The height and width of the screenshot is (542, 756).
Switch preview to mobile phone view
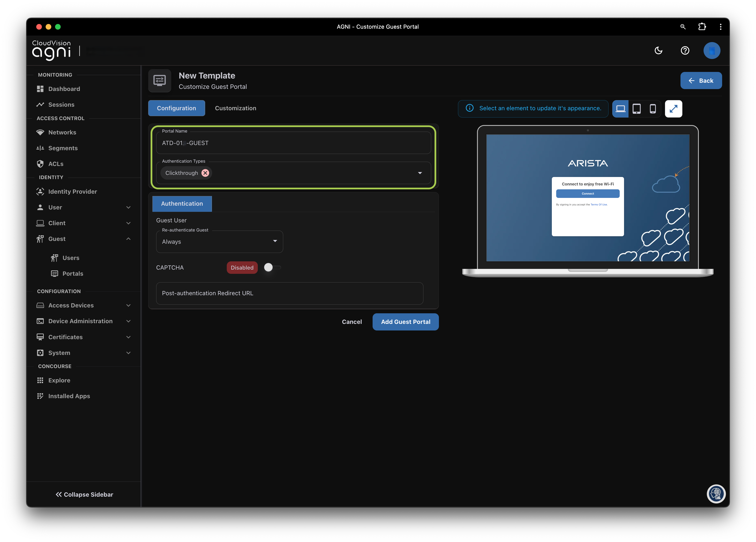[653, 109]
